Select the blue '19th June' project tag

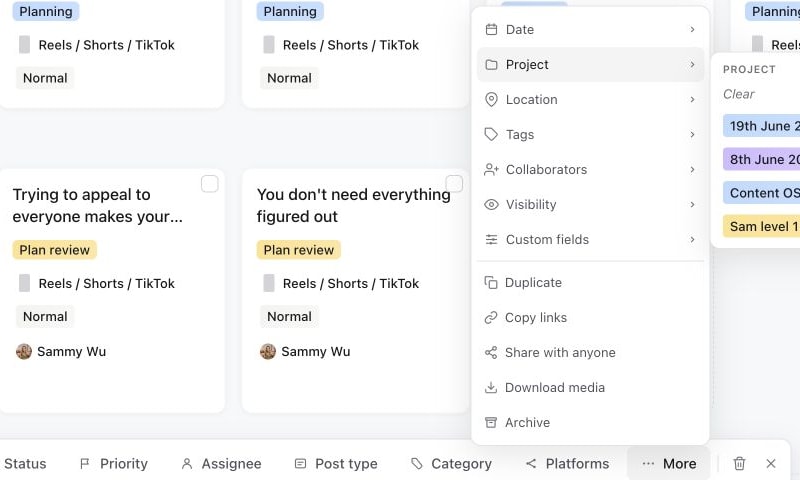coord(761,126)
